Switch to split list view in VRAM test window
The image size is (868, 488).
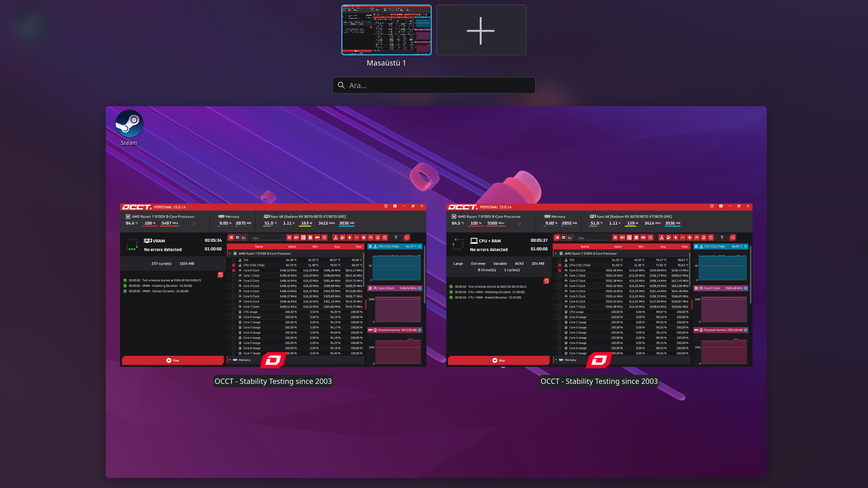click(231, 237)
